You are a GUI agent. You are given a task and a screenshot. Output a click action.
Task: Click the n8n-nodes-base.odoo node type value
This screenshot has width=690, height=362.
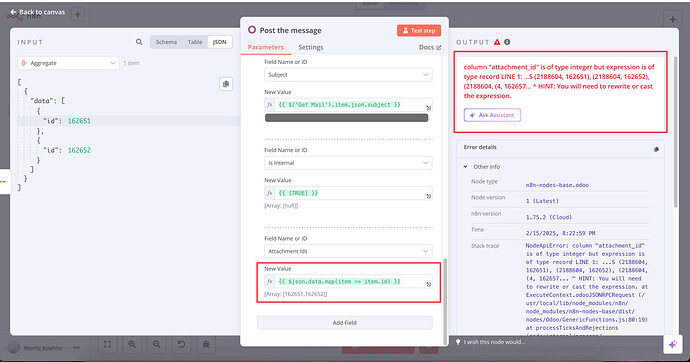coord(557,185)
